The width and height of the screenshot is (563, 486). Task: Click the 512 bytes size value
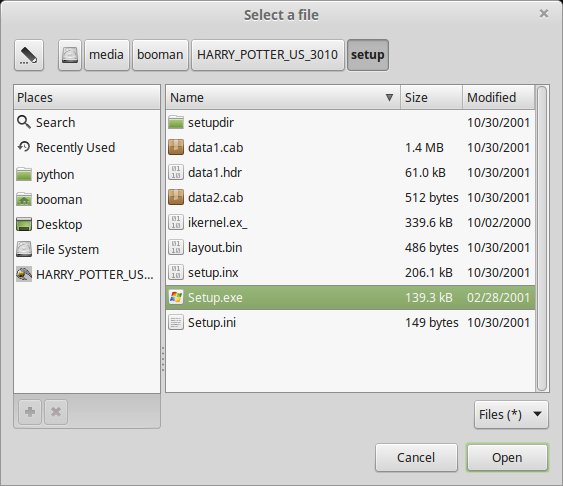(x=432, y=198)
